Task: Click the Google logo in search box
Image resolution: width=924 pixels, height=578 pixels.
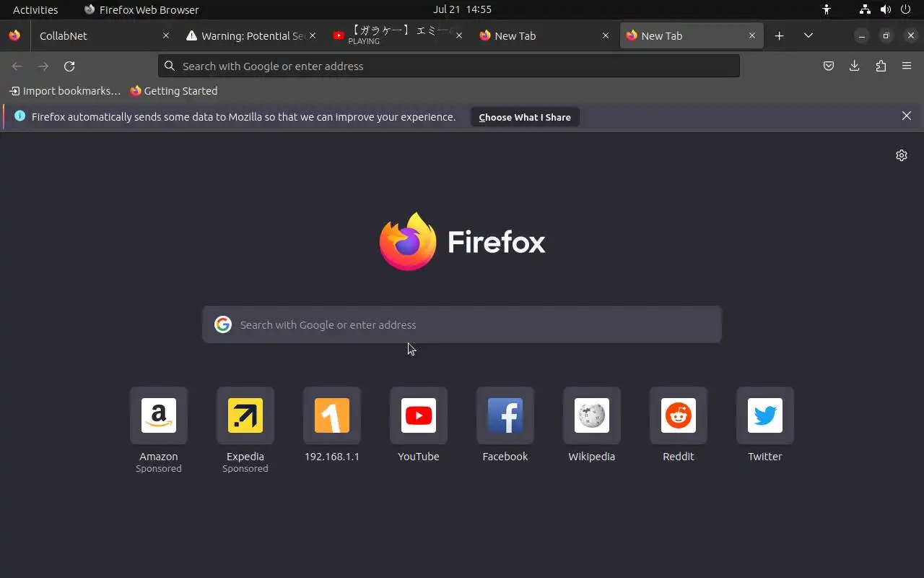Action: point(223,324)
